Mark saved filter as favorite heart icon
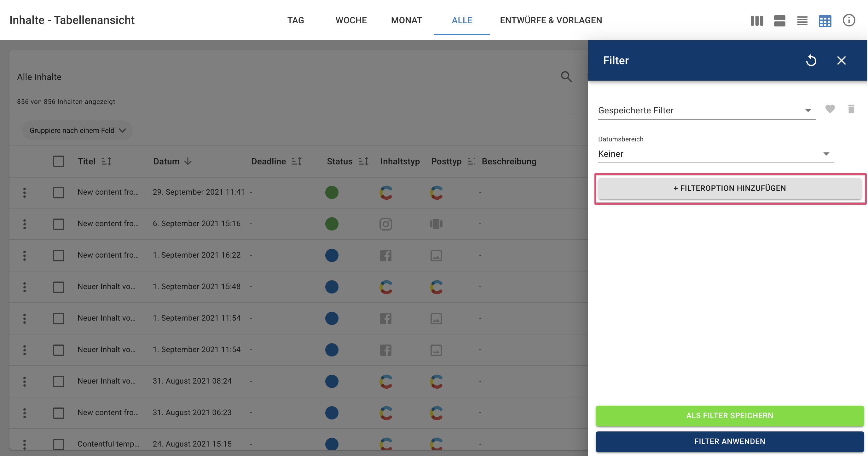This screenshot has height=456, width=868. pyautogui.click(x=830, y=109)
